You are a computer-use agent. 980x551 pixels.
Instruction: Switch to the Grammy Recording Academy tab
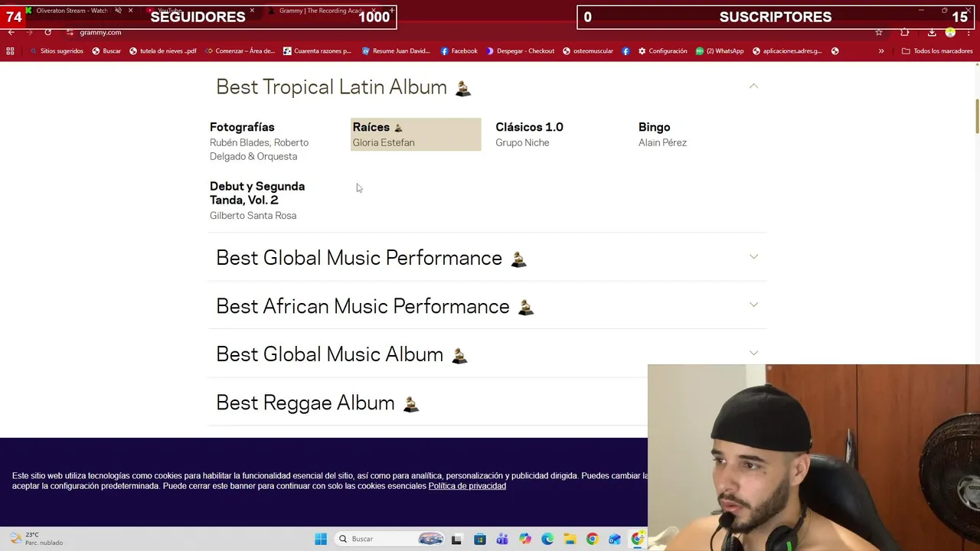pos(322,11)
